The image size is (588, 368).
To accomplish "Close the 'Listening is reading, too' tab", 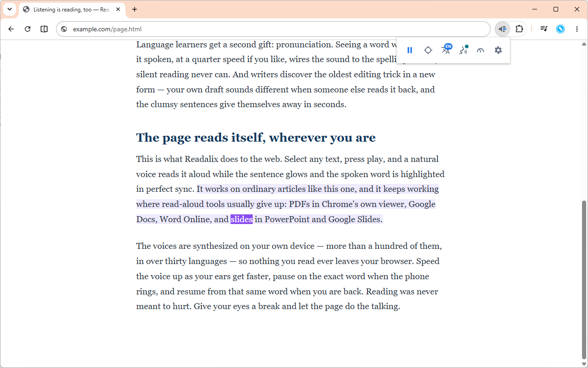I will click(118, 9).
